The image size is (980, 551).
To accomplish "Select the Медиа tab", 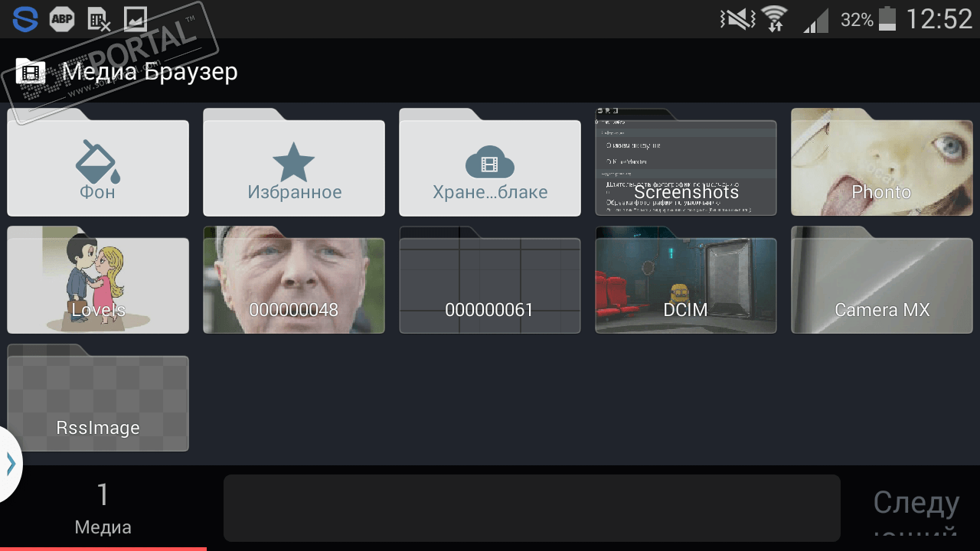I will [103, 508].
